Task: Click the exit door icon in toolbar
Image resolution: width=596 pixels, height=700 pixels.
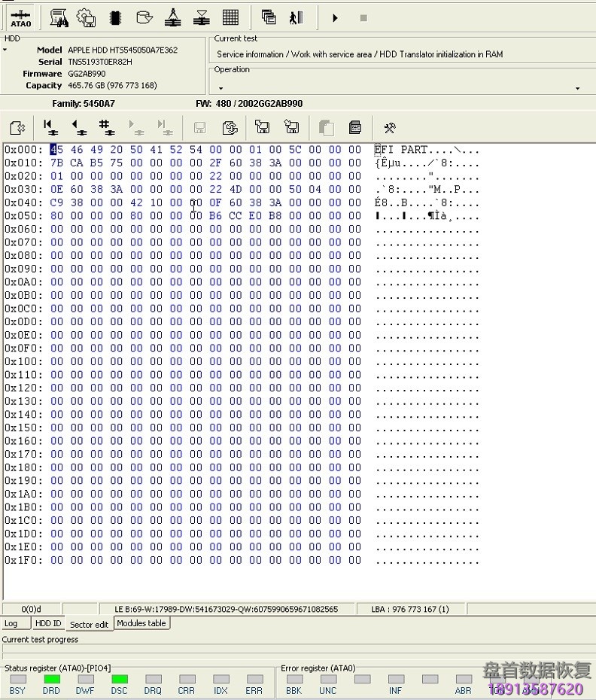Action: pyautogui.click(x=296, y=17)
